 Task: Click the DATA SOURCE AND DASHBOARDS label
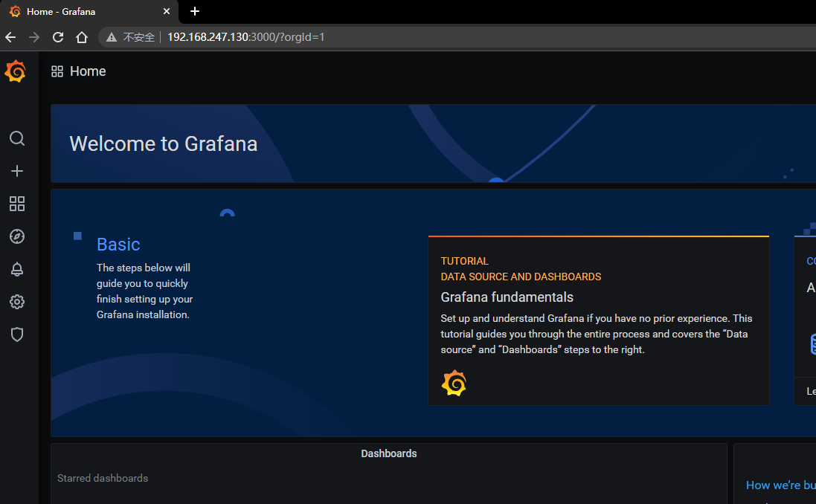click(521, 277)
